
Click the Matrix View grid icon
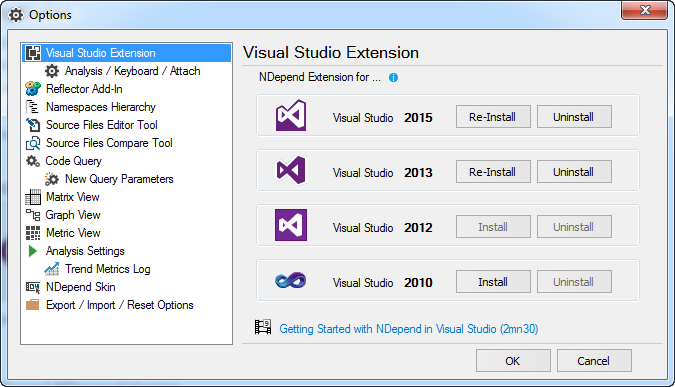pyautogui.click(x=33, y=197)
